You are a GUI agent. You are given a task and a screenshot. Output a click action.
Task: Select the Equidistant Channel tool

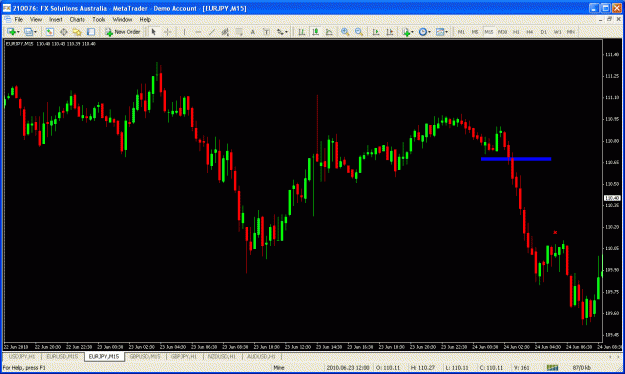pyautogui.click(x=225, y=32)
